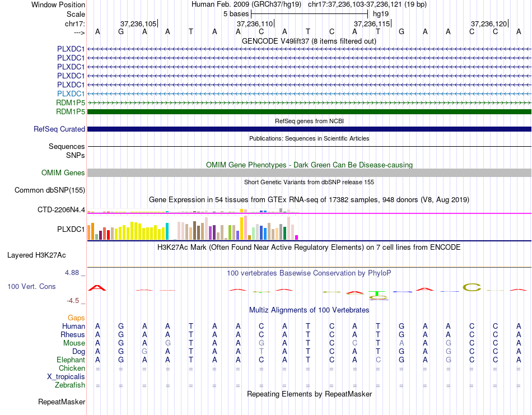This screenshot has width=532, height=415.
Task: Click the grey mismatch T in Dog row
Action: pyautogui.click(x=261, y=352)
